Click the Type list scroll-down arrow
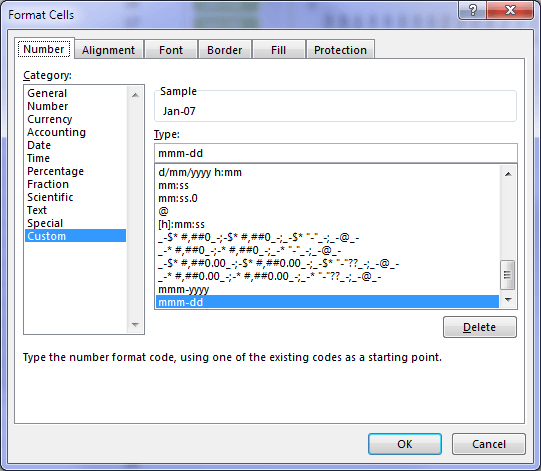 [508, 300]
